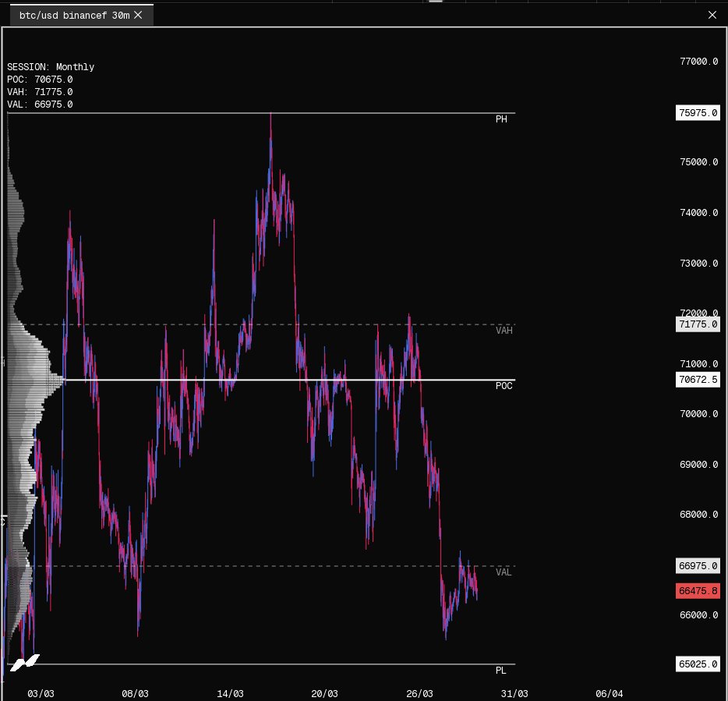Click the 26/03 date label

[419, 693]
